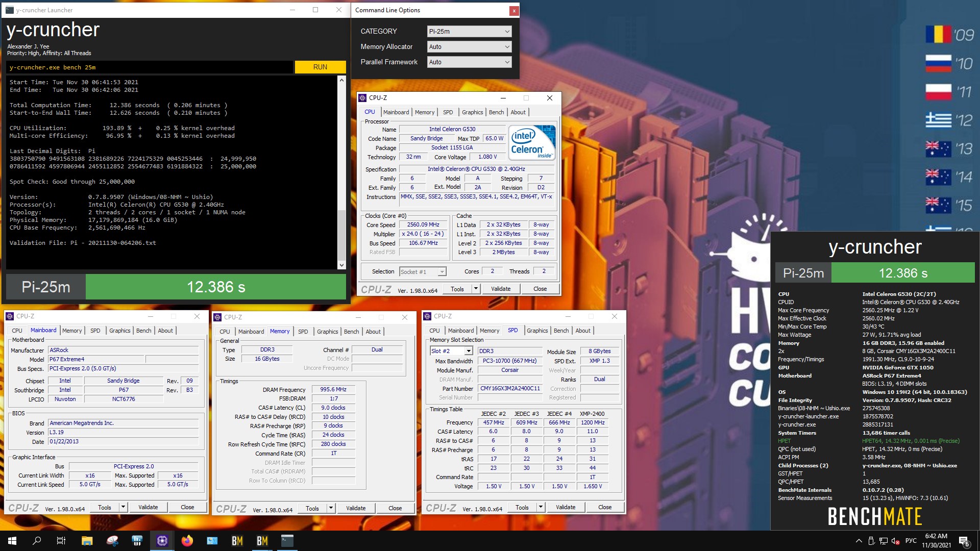
Task: Click the network tray icon
Action: click(x=884, y=541)
